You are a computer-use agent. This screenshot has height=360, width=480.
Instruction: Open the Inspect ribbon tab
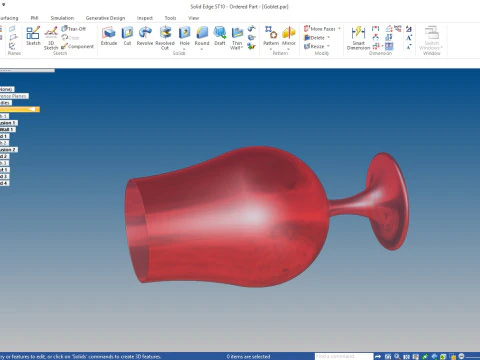[145, 18]
